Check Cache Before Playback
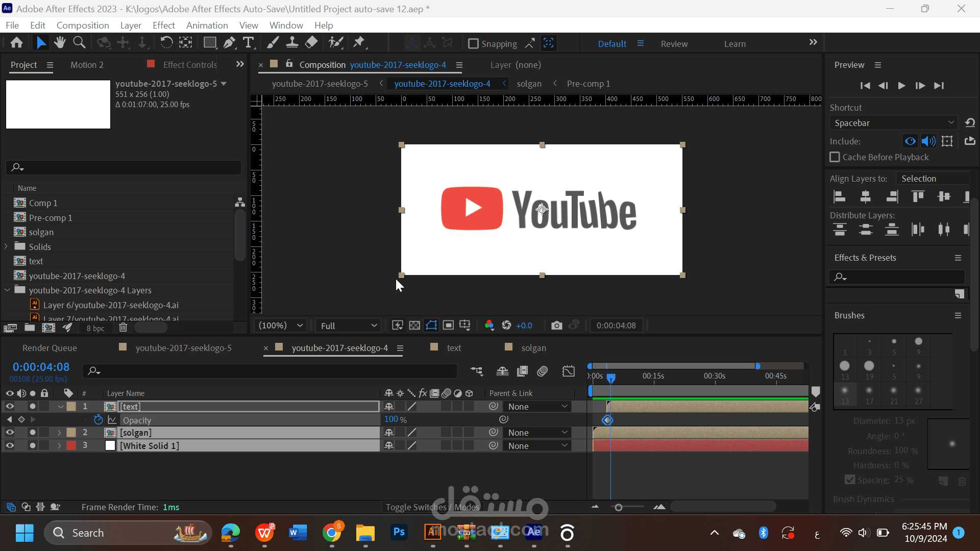This screenshot has height=551, width=980. [x=835, y=157]
